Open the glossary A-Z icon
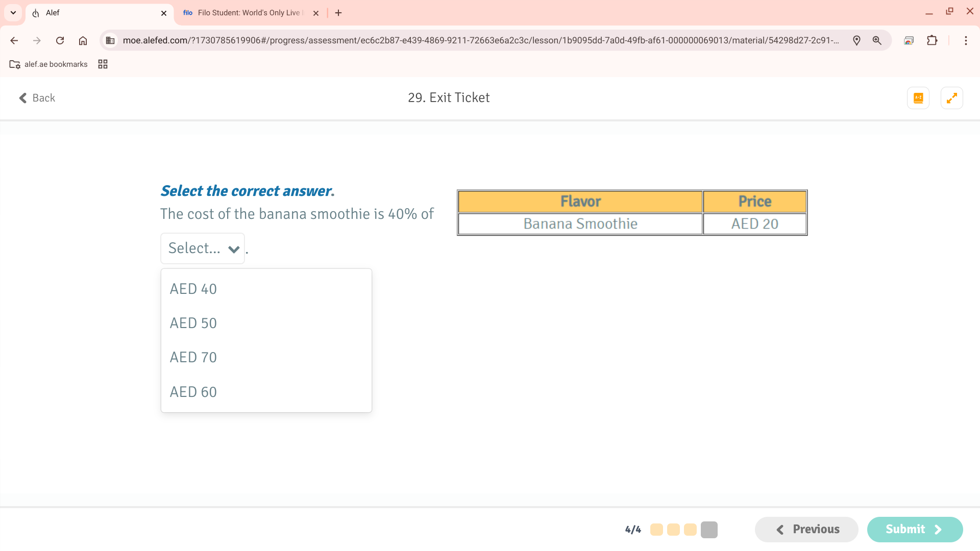This screenshot has height=551, width=980. pos(918,98)
